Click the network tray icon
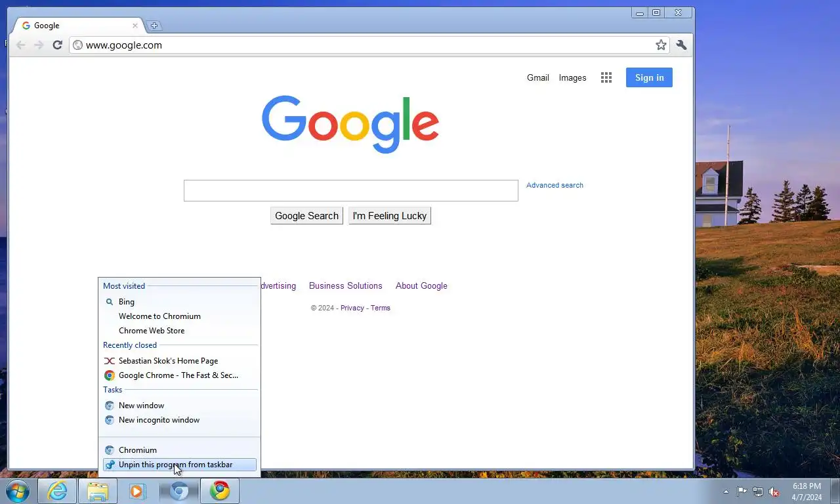 coord(758,492)
